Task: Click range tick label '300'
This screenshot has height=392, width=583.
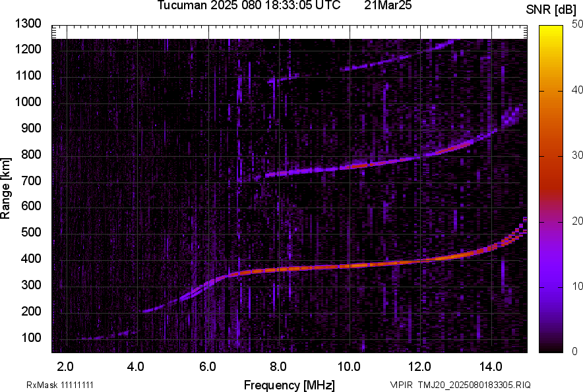Action: coord(31,285)
